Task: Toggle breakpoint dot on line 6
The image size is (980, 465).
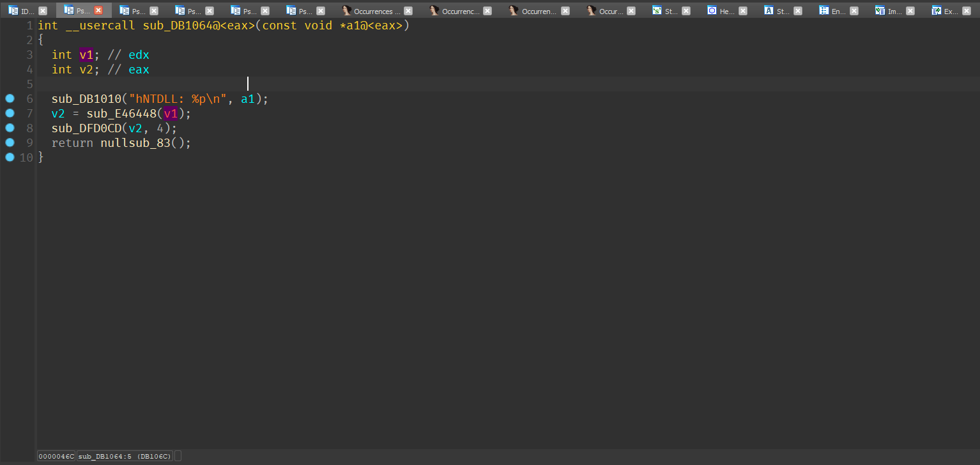Action: tap(10, 98)
